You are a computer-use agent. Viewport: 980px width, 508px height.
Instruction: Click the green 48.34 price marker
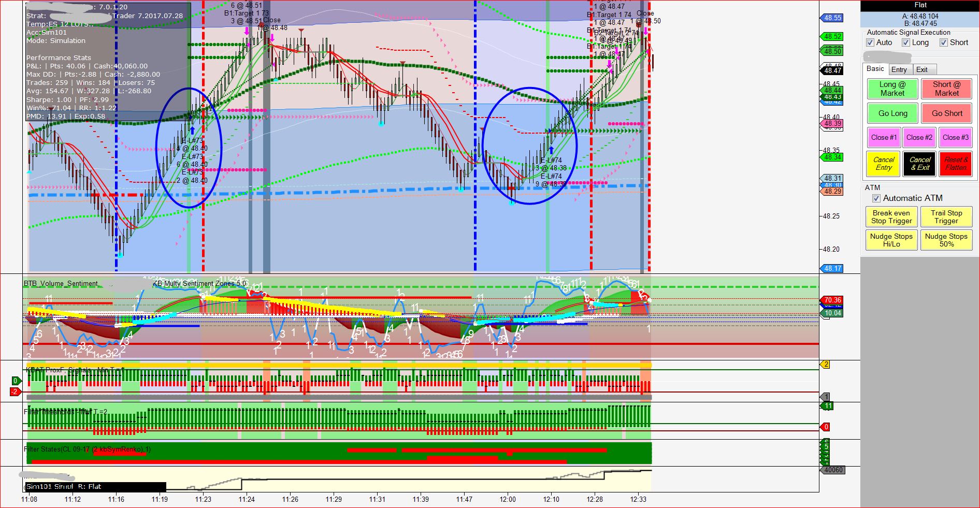click(x=832, y=157)
